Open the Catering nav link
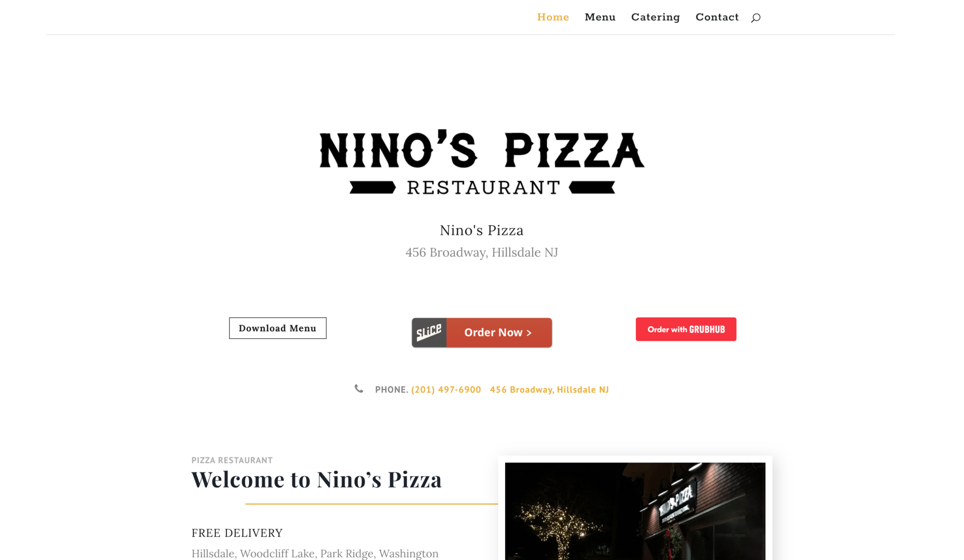The height and width of the screenshot is (560, 964). (655, 17)
